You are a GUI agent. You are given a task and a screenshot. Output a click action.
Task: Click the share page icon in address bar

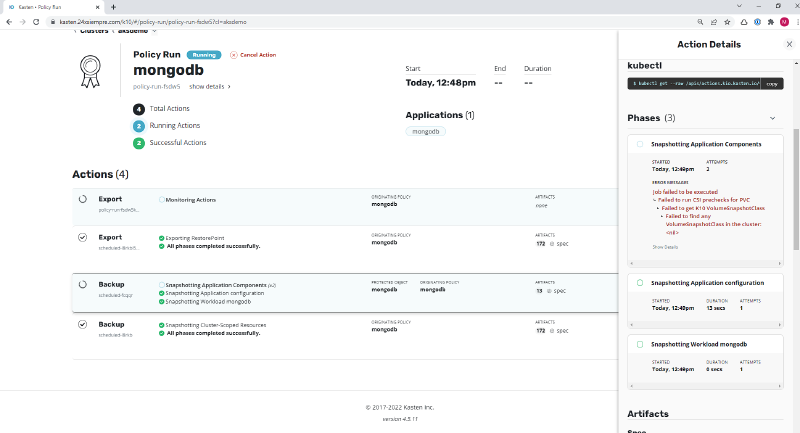pos(714,22)
